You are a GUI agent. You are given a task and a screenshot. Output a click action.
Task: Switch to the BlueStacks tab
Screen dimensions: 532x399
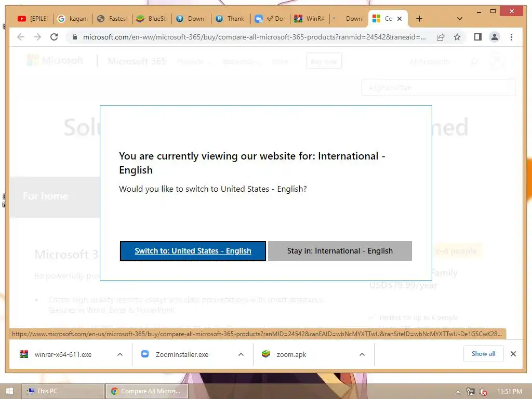click(x=151, y=19)
